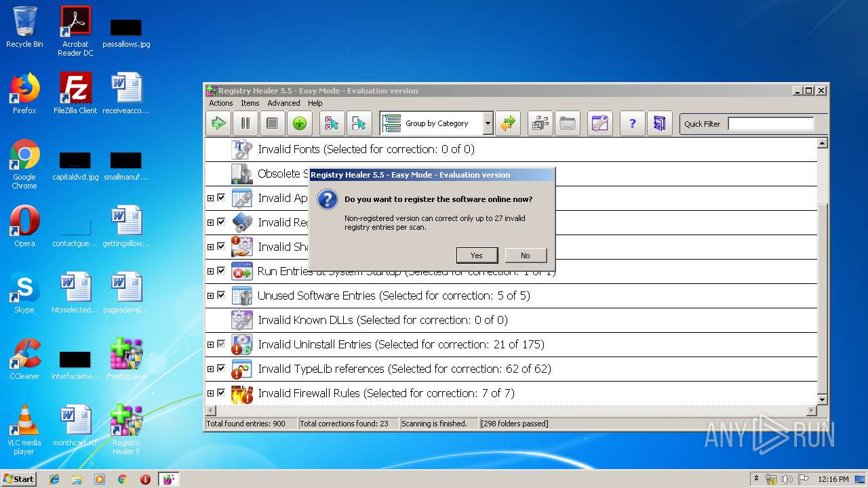Click the vertical scrollbar up arrow
The width and height of the screenshot is (868, 488).
[823, 143]
